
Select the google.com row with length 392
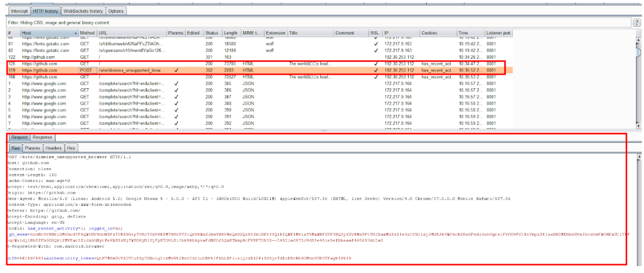point(259,123)
